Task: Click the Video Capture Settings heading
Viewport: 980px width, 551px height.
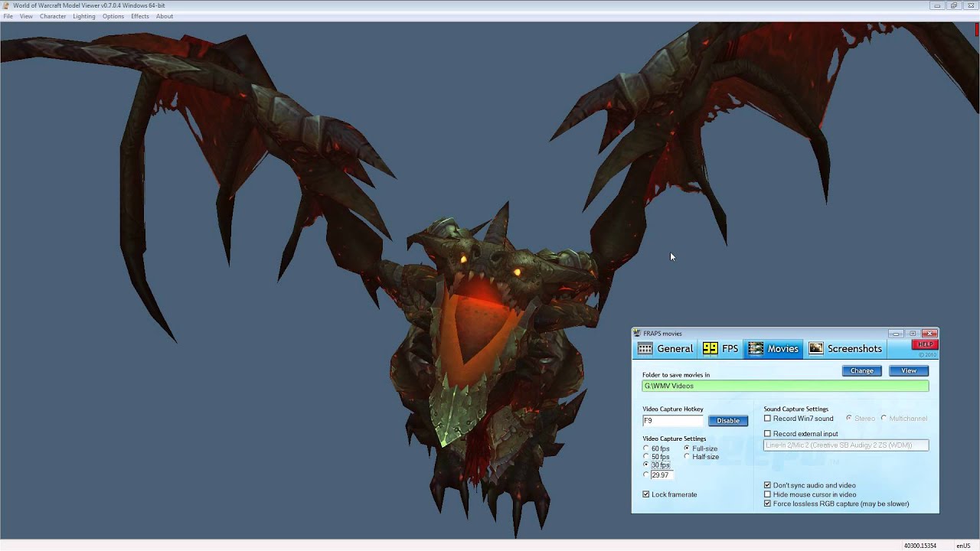Action: pyautogui.click(x=674, y=439)
